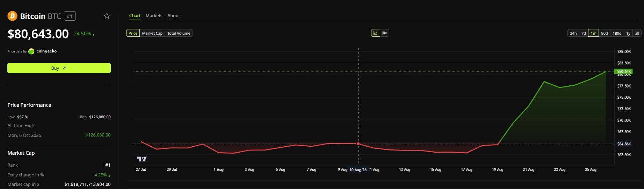Image resolution: width=644 pixels, height=189 pixels.
Task: Set chart range to 24h
Action: 573,33
